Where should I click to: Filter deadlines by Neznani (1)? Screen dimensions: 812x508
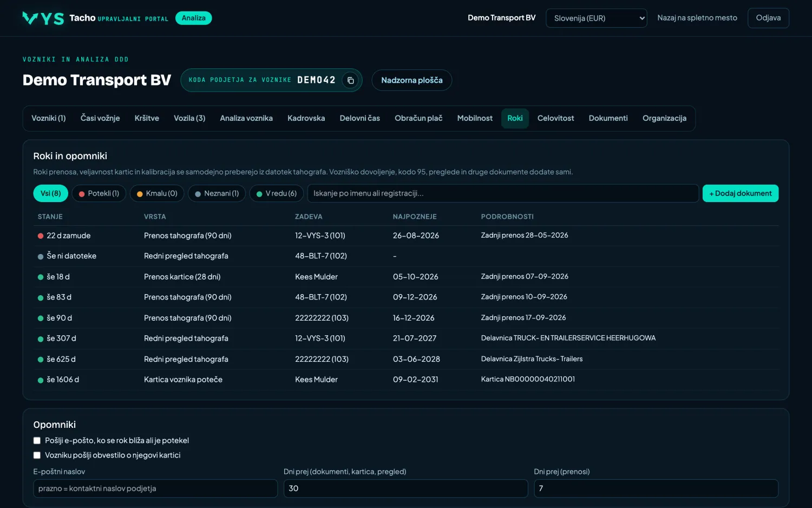click(217, 193)
